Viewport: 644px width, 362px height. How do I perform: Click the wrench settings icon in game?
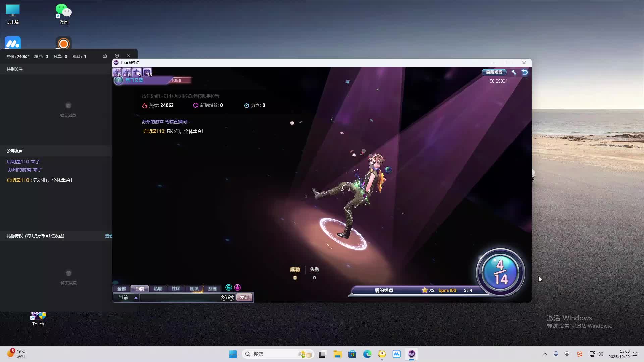[514, 72]
